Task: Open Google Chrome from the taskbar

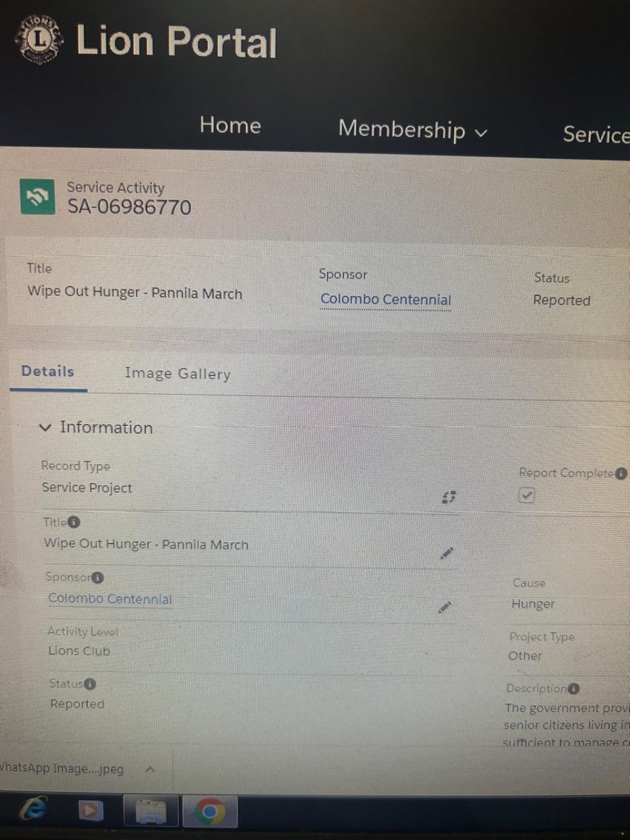Action: tap(210, 812)
